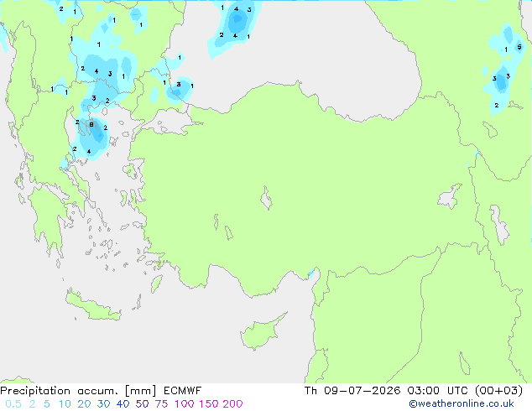Click the '03:00 UTC' time label

[437, 391]
